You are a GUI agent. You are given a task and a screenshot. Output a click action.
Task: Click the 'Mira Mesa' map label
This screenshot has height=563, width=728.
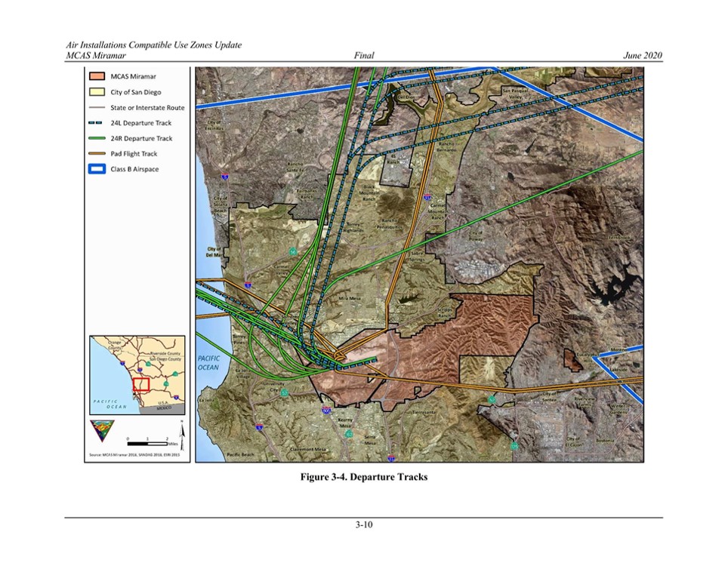point(350,298)
